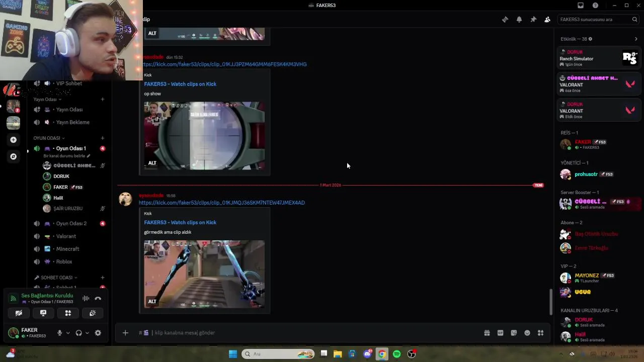This screenshot has width=644, height=362.
Task: Open notification settings bell icon
Action: pyautogui.click(x=519, y=20)
